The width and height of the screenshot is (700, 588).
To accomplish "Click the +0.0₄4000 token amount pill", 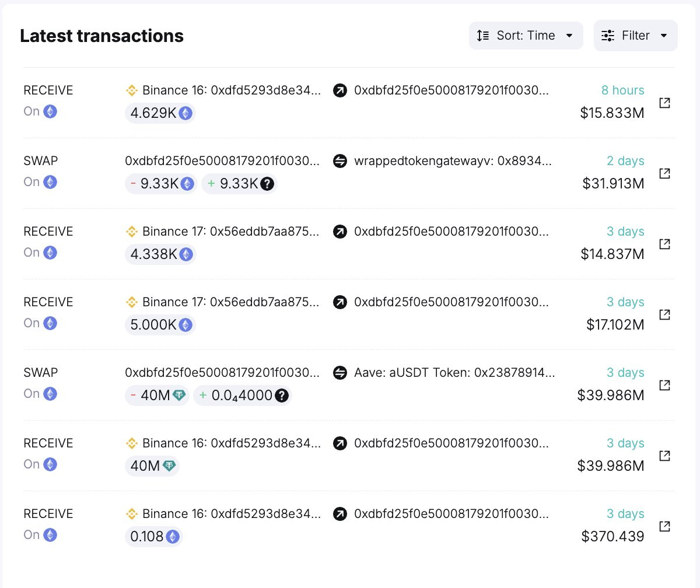I will (242, 395).
